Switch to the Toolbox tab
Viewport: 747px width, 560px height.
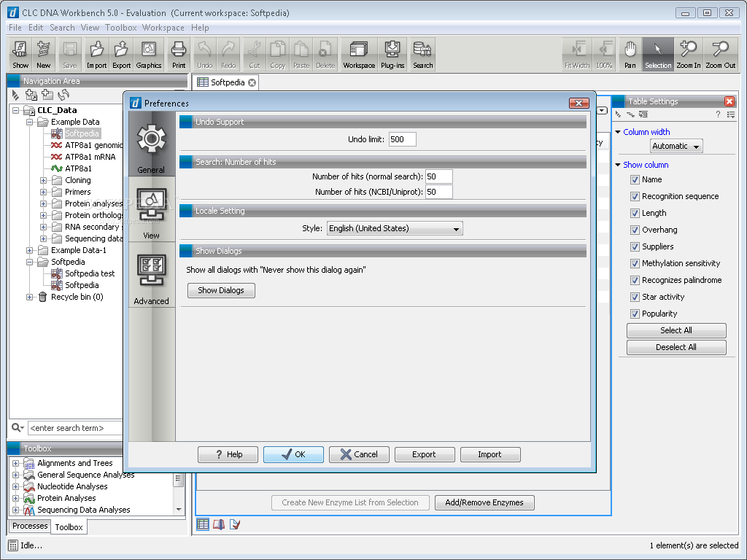[x=69, y=526]
